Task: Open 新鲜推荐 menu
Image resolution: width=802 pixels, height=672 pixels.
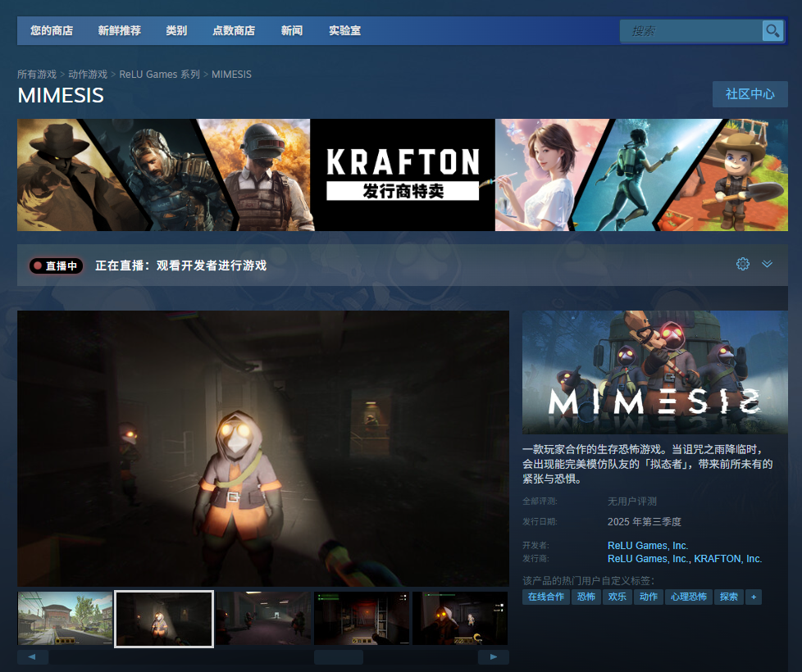Action: (x=120, y=30)
